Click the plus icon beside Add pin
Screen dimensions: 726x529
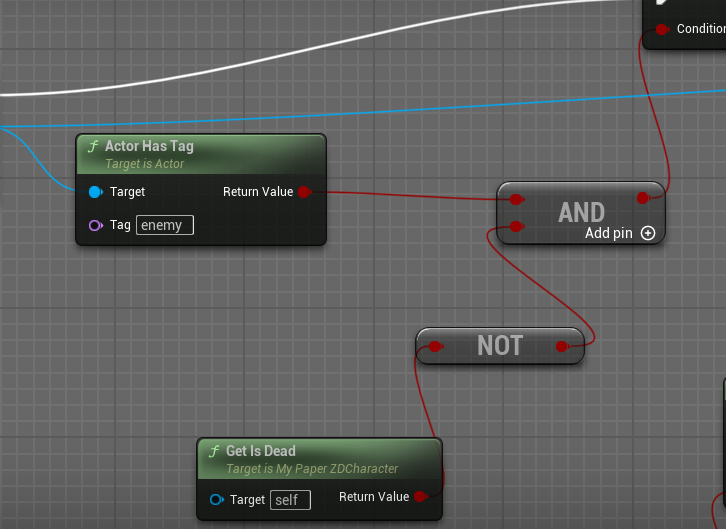click(x=648, y=233)
